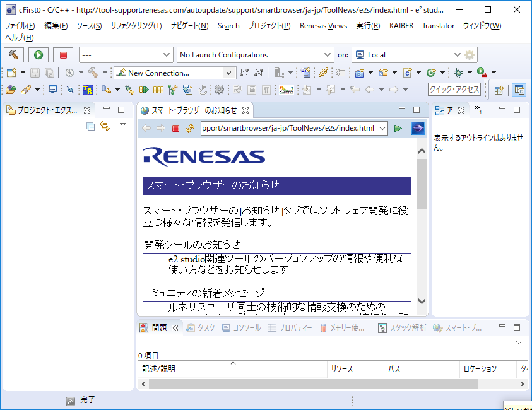
Task: Expand the toolbar Forward history dropdown arrow
Action: pos(405,90)
